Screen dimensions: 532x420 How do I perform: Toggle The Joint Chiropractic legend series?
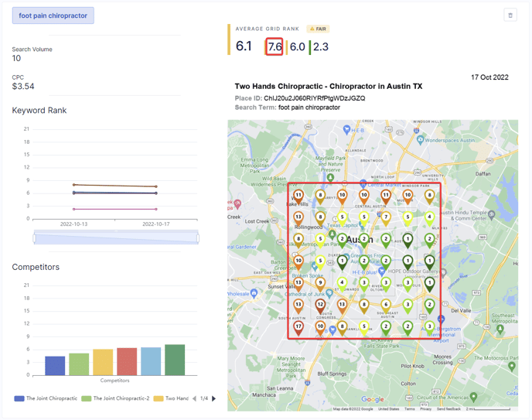click(46, 398)
